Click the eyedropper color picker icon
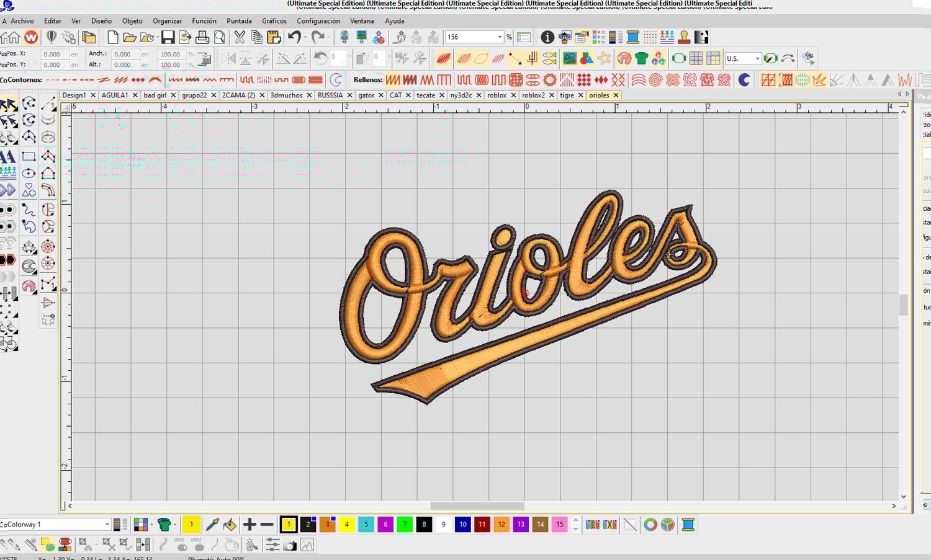This screenshot has height=560, width=931. pyautogui.click(x=212, y=525)
